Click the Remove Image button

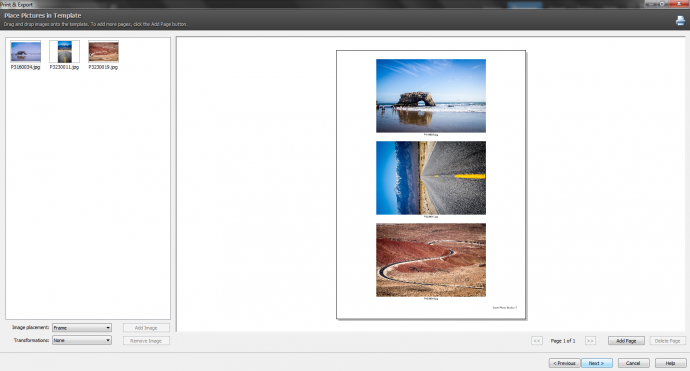coord(146,341)
